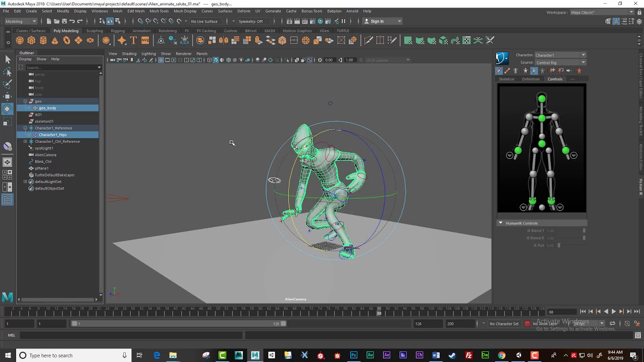Click the playback range slider bar
This screenshot has width=644, height=362.
click(x=179, y=324)
